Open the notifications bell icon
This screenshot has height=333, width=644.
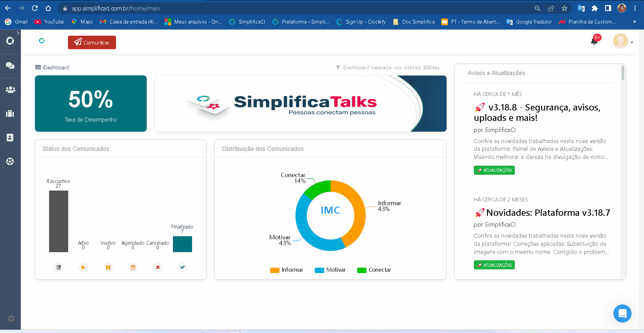(594, 41)
